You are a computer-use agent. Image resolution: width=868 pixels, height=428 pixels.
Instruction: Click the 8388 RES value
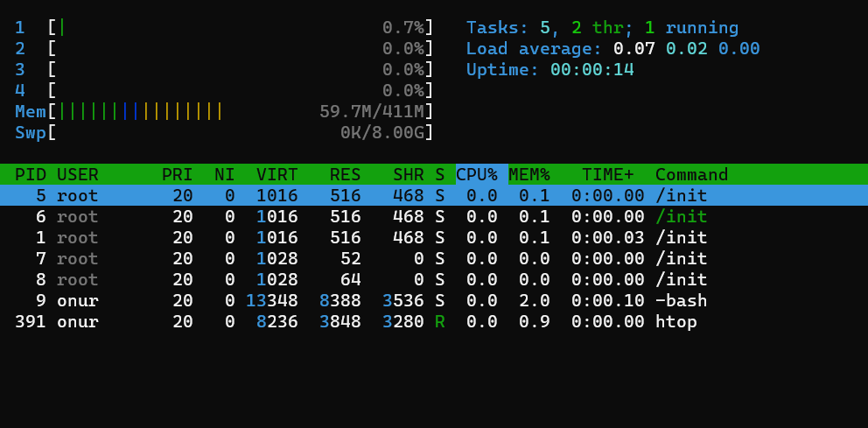pyautogui.click(x=339, y=301)
